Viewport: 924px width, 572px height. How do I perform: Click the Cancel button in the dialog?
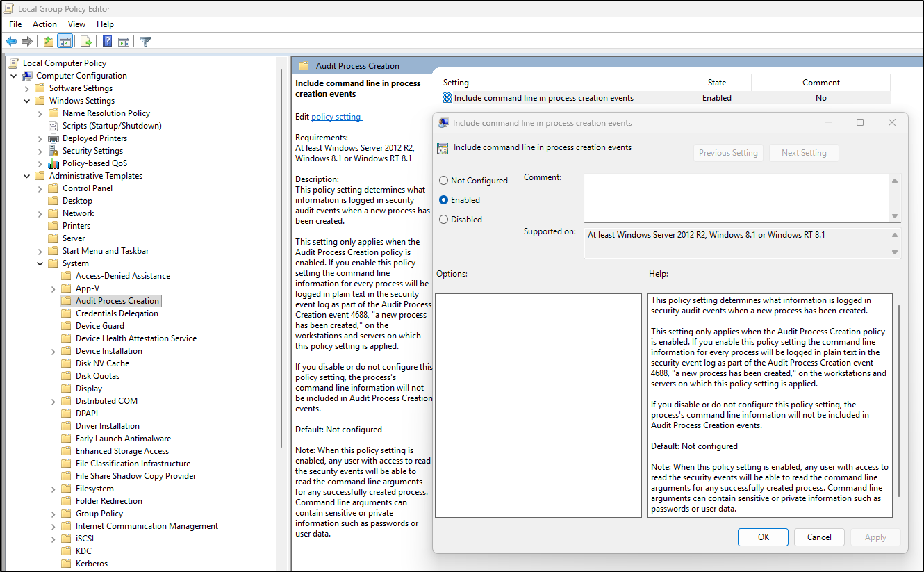click(x=819, y=537)
